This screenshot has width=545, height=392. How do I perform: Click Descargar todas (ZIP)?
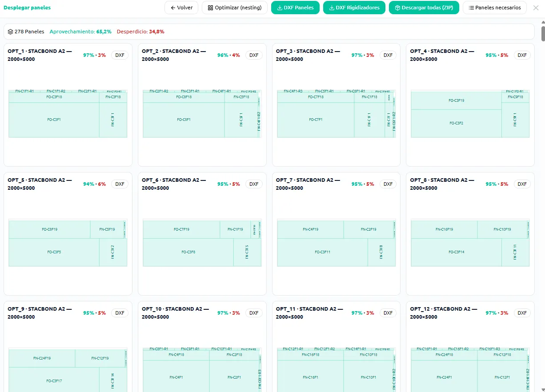coord(424,8)
